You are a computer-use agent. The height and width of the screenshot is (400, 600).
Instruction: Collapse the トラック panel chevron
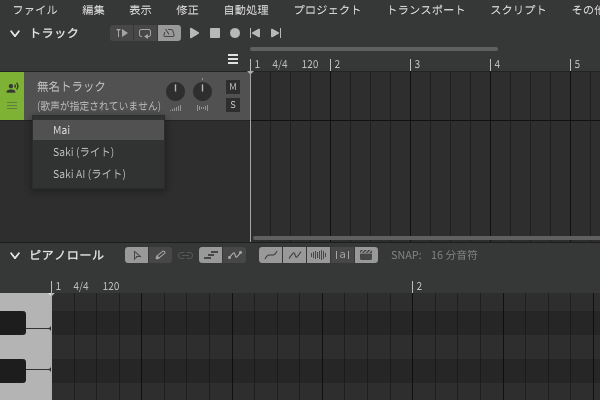(x=15, y=34)
